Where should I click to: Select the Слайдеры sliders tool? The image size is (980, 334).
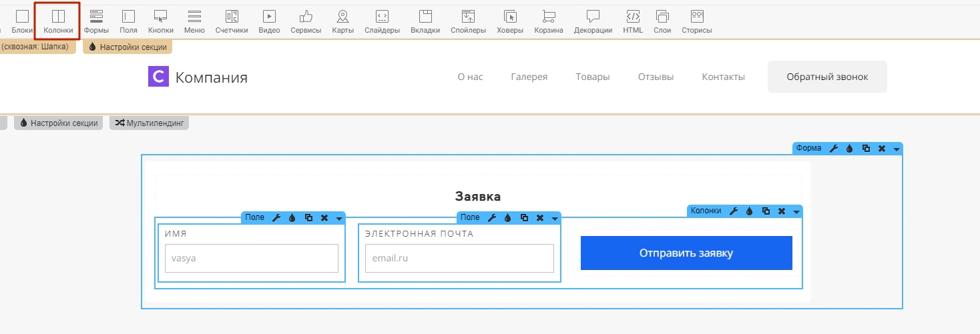click(x=382, y=21)
